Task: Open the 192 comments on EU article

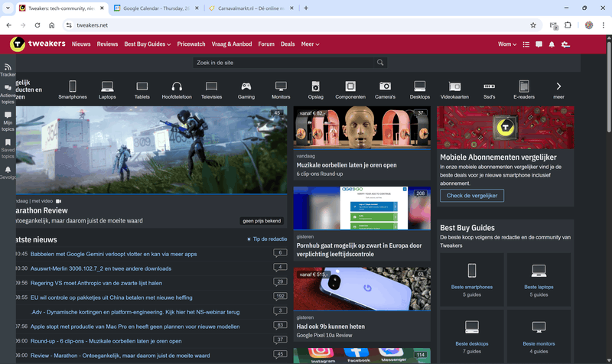Action: click(x=280, y=297)
